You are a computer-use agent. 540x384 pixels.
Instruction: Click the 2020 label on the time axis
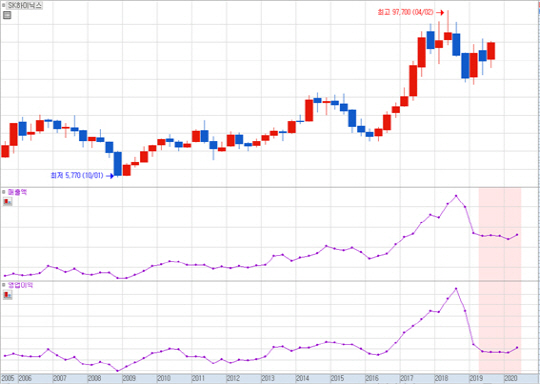tap(511, 378)
